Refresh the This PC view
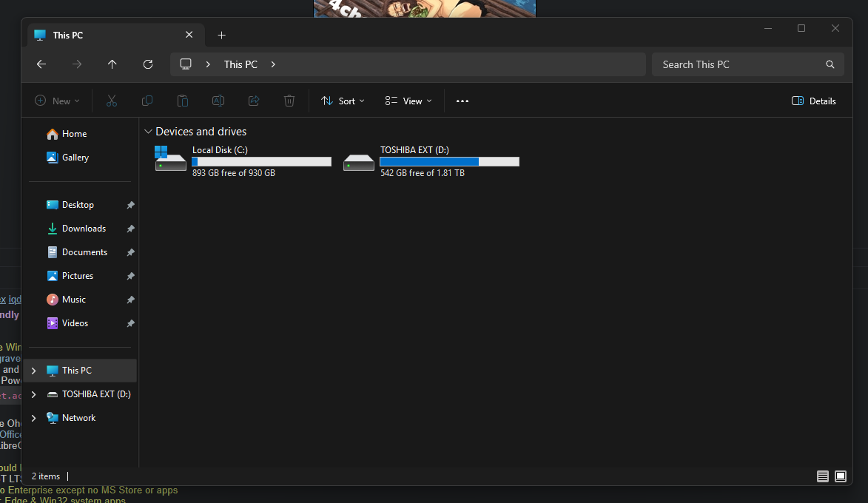The width and height of the screenshot is (868, 503). [x=148, y=64]
